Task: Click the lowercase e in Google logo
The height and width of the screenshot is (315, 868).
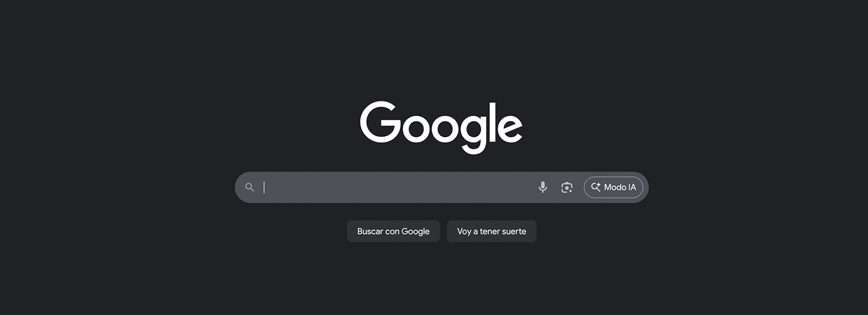Action: [x=510, y=129]
